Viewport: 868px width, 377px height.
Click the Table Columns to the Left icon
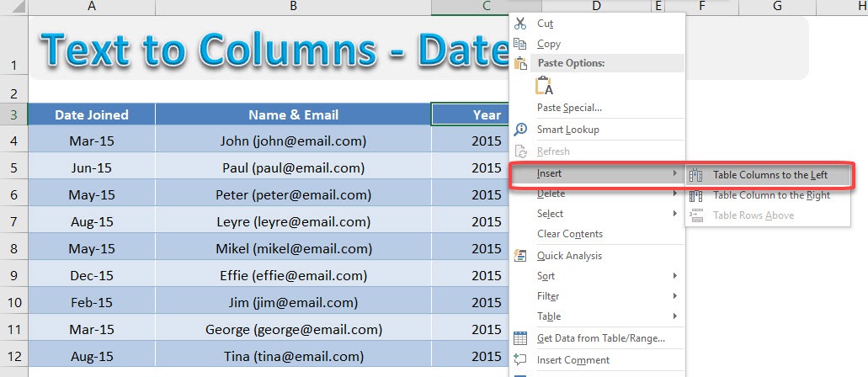pyautogui.click(x=696, y=176)
